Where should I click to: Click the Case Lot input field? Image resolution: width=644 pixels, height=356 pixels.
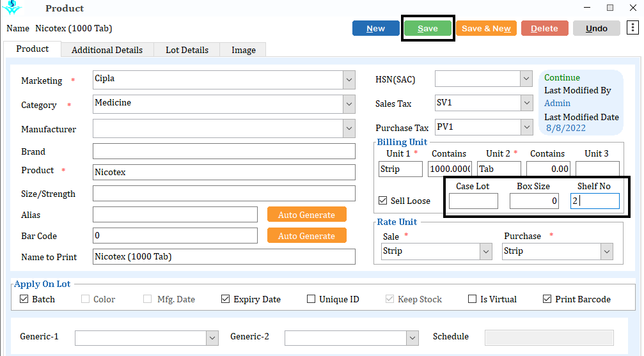tap(473, 201)
